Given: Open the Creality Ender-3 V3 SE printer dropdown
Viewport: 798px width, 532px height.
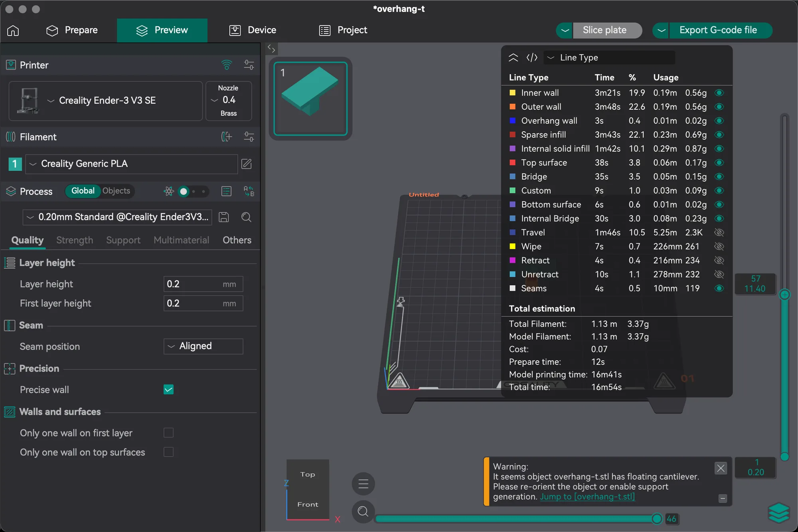Looking at the screenshot, I should pos(106,101).
